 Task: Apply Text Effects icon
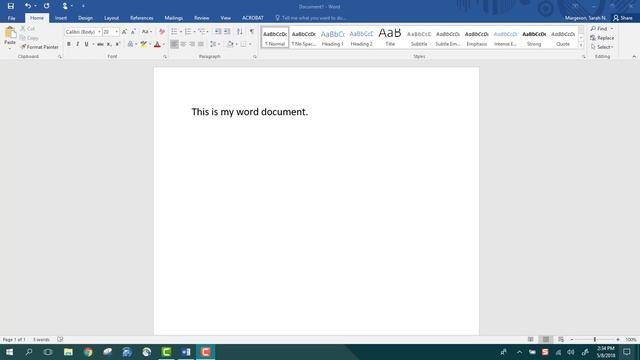[130, 44]
